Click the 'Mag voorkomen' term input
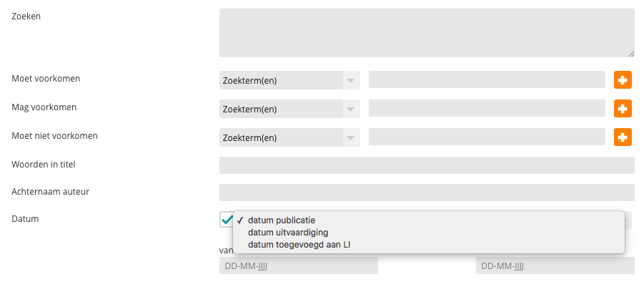This screenshot has height=282, width=644. [487, 108]
